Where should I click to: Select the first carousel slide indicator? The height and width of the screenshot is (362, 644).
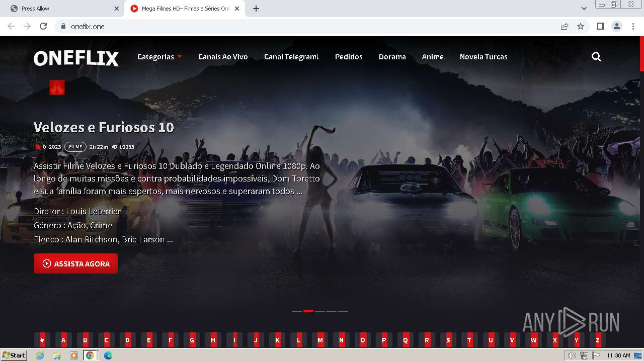[297, 311]
